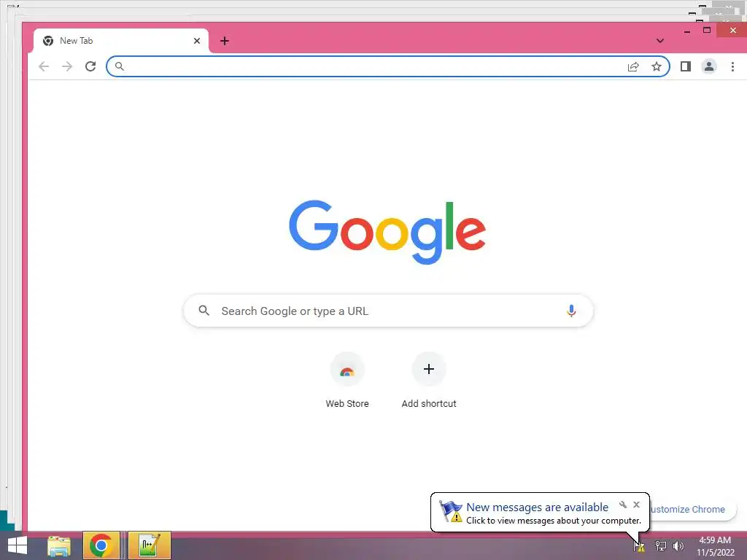The height and width of the screenshot is (560, 747).
Task: Bookmark this tab with the star icon
Action: click(x=657, y=66)
